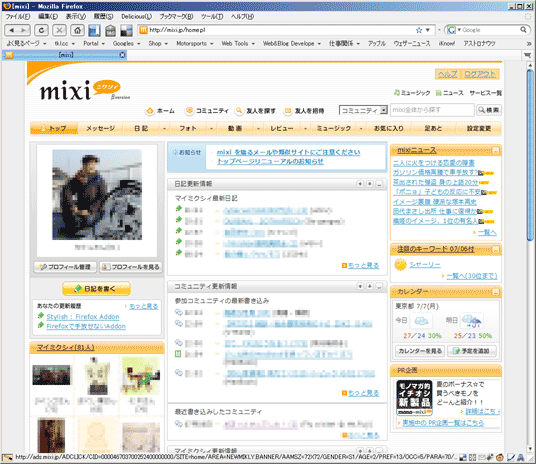The image size is (536, 464).
Task: Open the ヘルプ link
Action: click(447, 74)
